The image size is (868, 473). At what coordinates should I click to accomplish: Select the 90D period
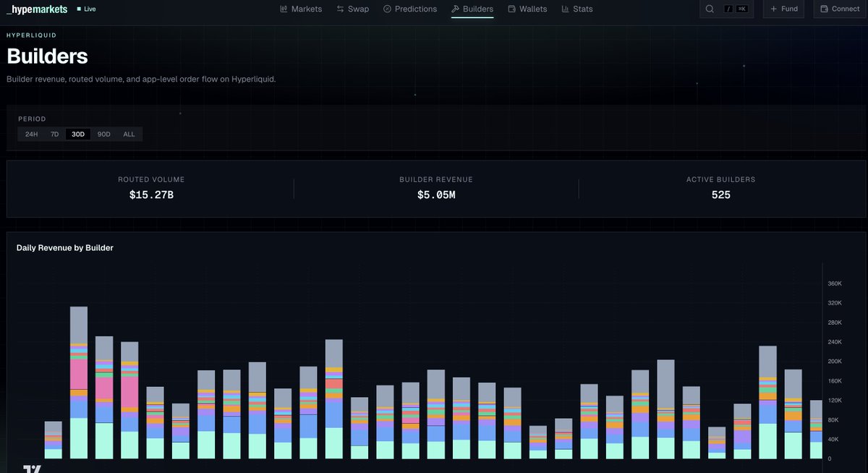pos(103,134)
